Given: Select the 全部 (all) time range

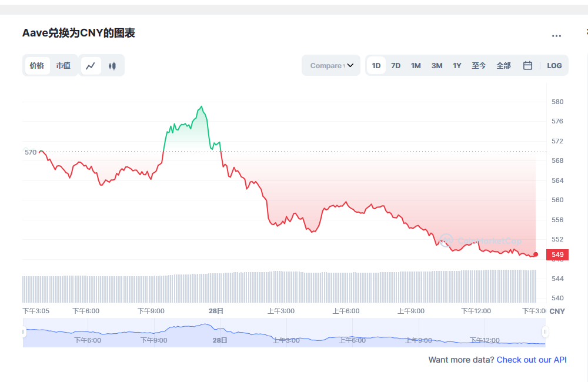Looking at the screenshot, I should click(504, 66).
